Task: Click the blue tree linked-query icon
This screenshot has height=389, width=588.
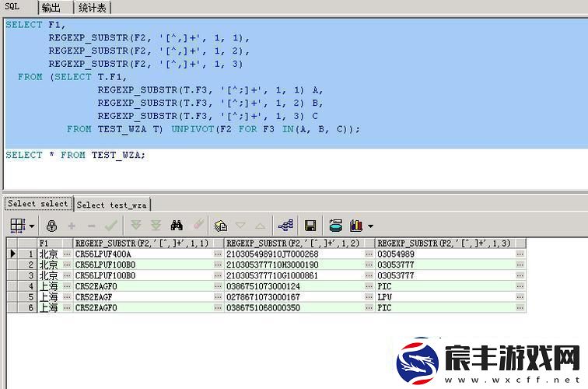Action: (285, 226)
